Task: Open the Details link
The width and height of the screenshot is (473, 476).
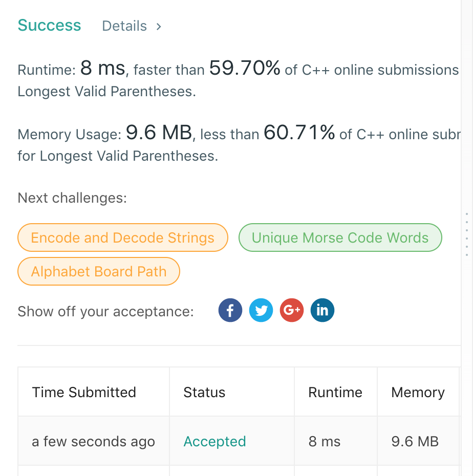Action: (x=124, y=26)
